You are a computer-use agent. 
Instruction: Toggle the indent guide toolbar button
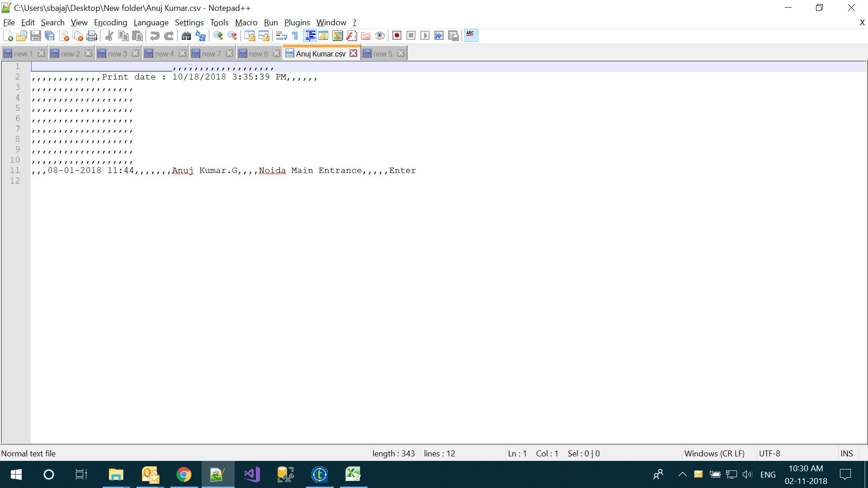click(310, 36)
